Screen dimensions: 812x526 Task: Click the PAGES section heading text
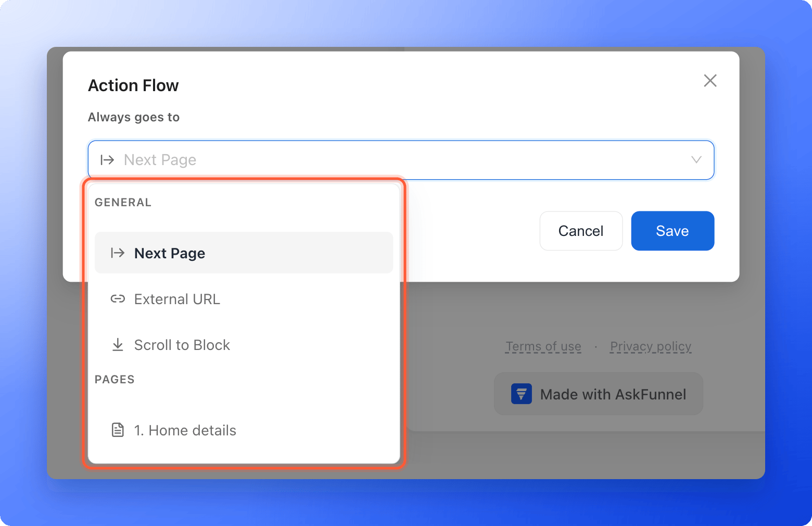(x=115, y=380)
